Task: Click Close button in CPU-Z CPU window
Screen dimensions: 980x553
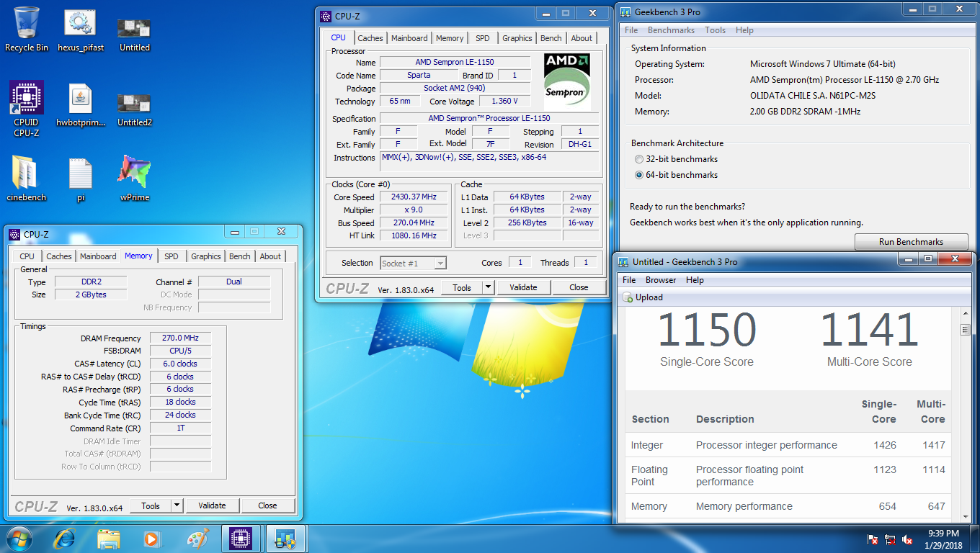Action: click(579, 287)
